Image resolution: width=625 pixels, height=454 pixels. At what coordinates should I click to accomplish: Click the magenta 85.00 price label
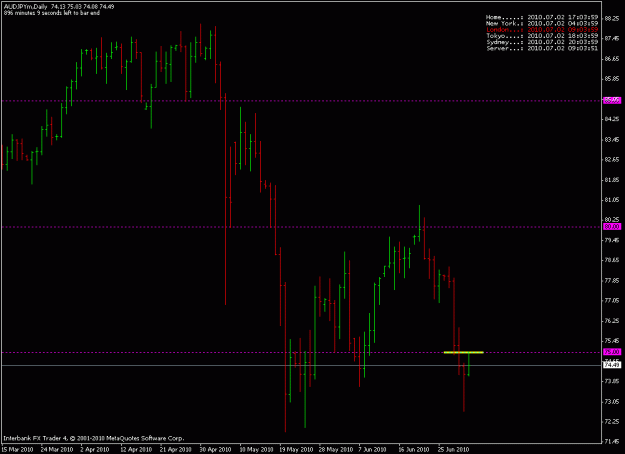tap(612, 100)
